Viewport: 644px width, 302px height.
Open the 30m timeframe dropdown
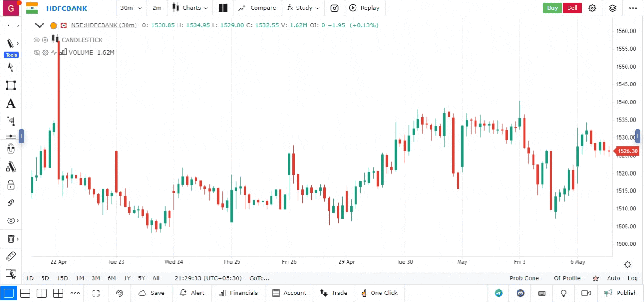129,8
